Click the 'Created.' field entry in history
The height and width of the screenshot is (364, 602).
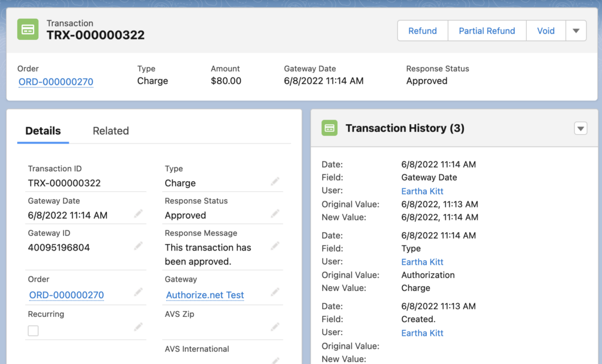(x=419, y=319)
